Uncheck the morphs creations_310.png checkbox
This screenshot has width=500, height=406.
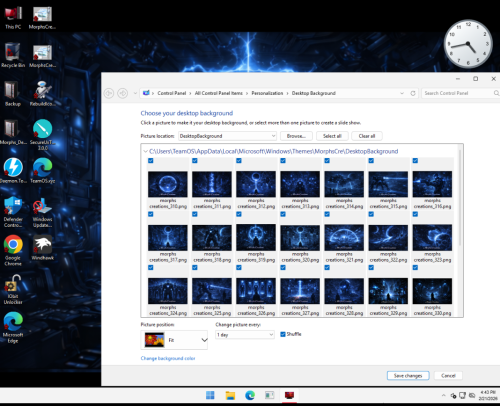pos(151,161)
